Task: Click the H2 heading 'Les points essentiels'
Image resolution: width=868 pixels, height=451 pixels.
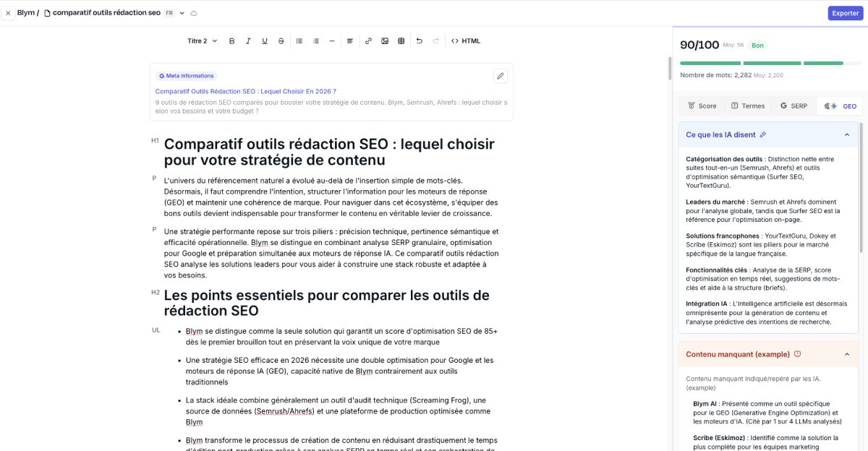Action: pos(327,304)
